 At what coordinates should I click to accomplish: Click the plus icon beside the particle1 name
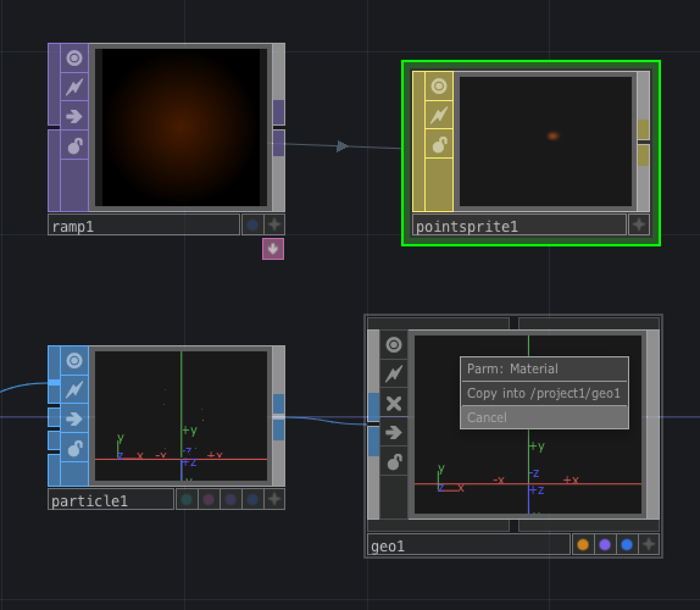[274, 499]
